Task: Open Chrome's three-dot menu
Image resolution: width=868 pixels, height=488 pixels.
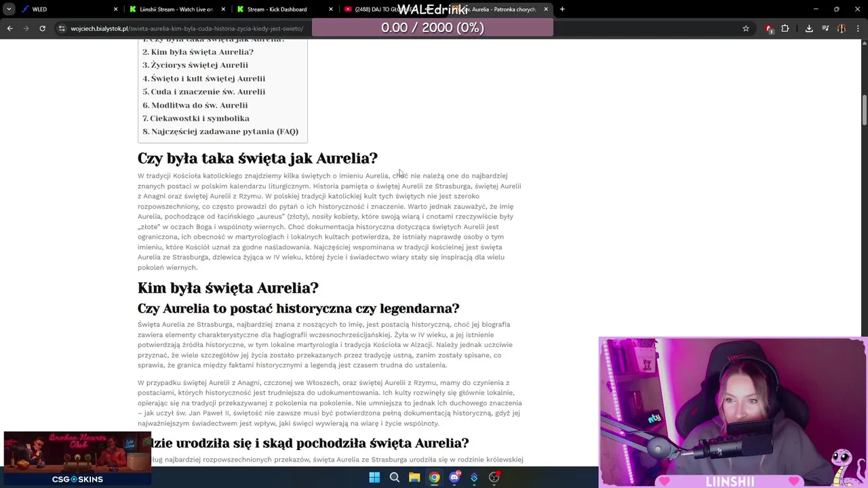Action: pos(858,28)
